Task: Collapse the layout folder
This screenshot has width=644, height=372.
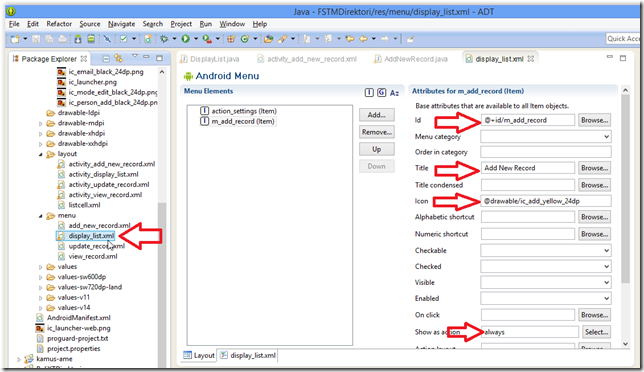Action: (x=41, y=154)
